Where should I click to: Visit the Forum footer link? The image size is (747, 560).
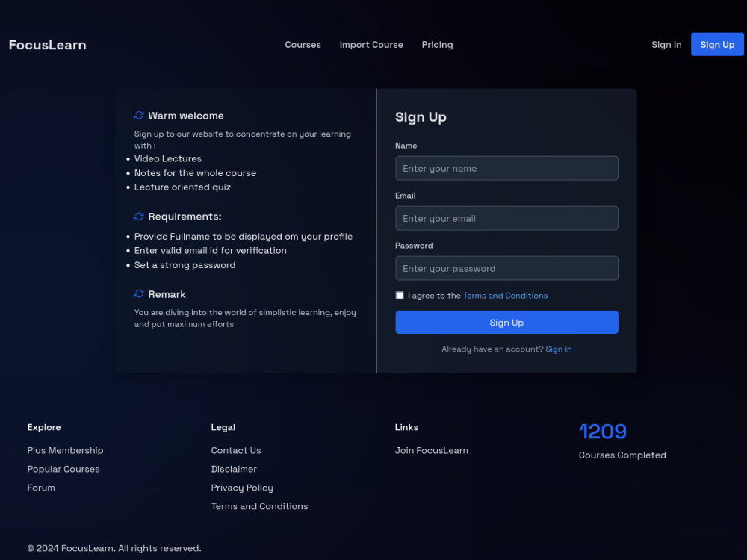coord(41,488)
